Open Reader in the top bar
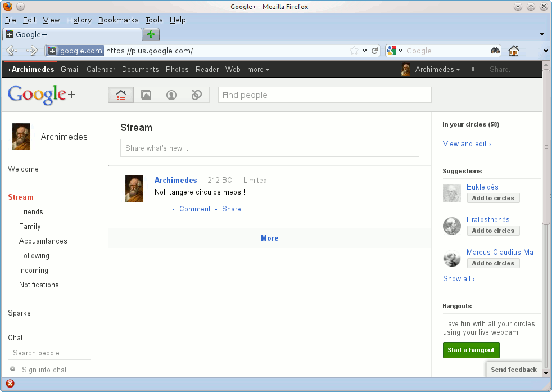The image size is (552, 392). pyautogui.click(x=207, y=69)
